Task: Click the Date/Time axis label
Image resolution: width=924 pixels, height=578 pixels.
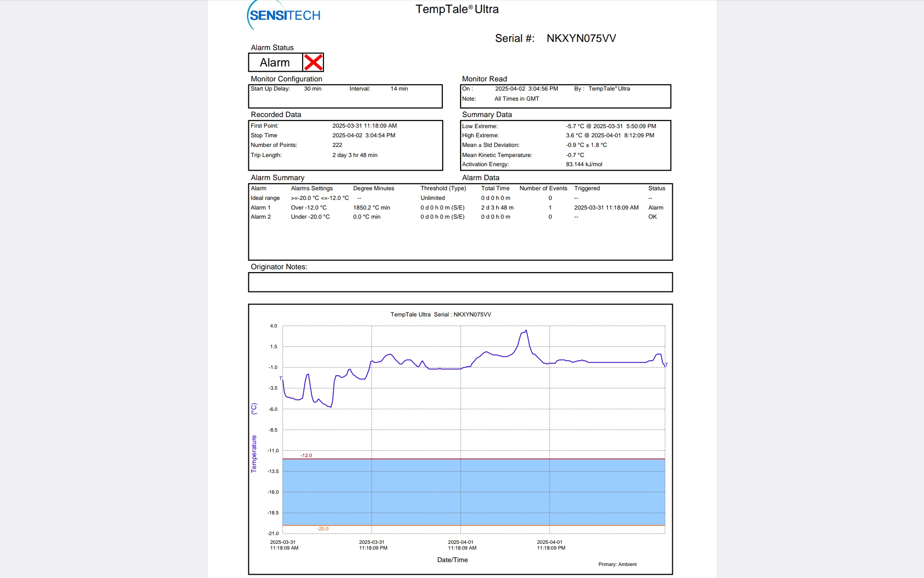Action: [452, 560]
